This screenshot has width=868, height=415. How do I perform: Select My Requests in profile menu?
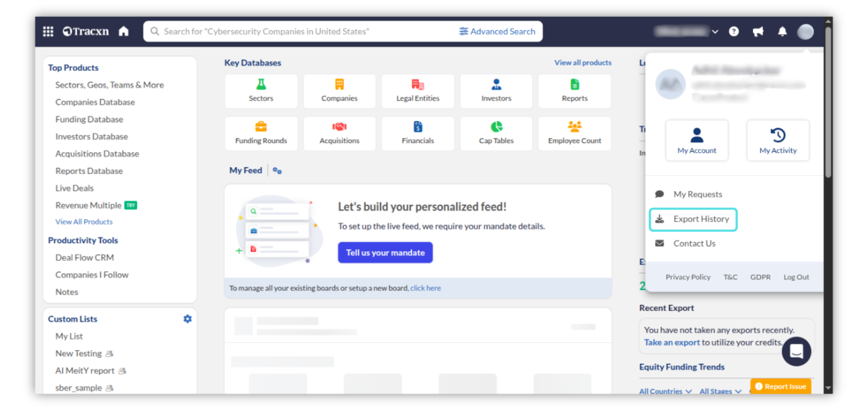698,194
